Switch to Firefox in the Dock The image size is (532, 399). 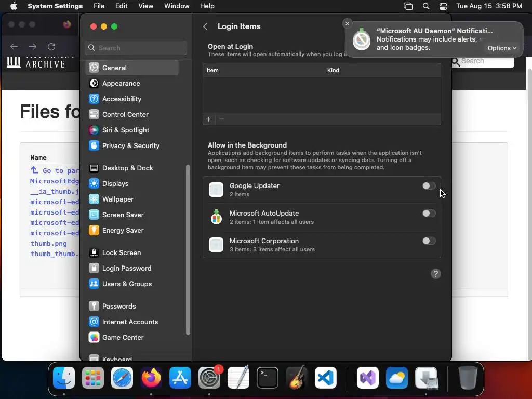pos(151,378)
